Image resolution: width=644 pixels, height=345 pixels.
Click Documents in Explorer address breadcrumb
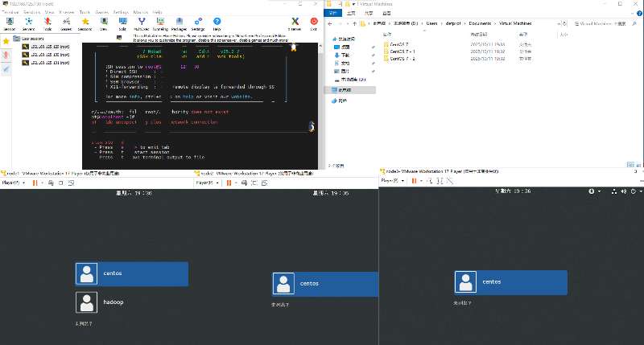click(480, 24)
